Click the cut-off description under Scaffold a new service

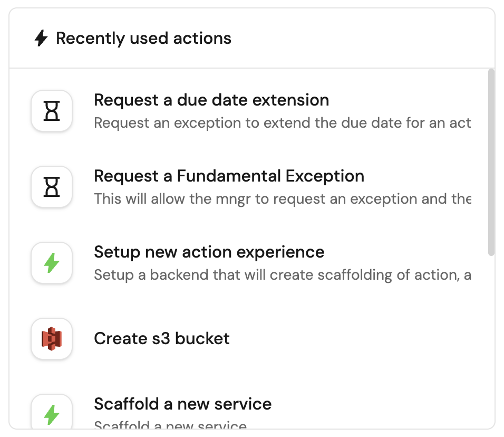tap(170, 425)
